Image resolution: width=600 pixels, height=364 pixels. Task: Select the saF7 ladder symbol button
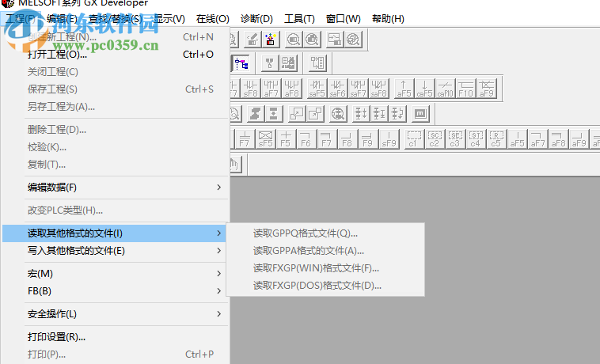pos(358,89)
